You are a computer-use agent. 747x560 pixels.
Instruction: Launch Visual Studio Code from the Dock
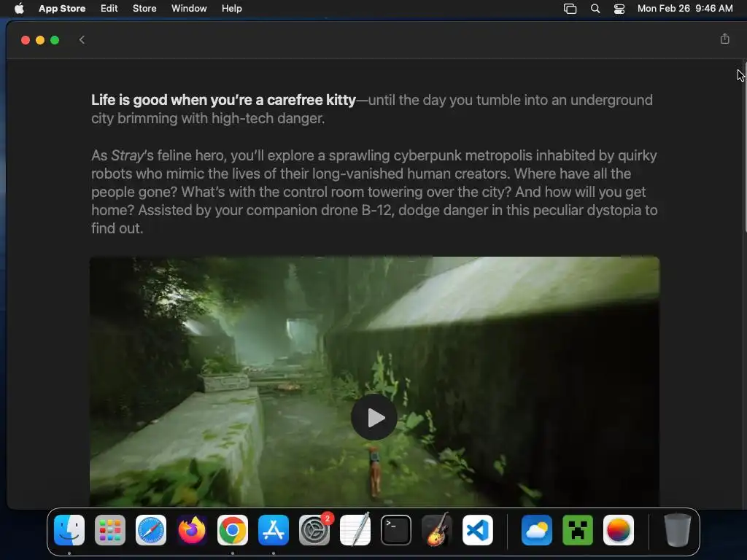pos(478,530)
